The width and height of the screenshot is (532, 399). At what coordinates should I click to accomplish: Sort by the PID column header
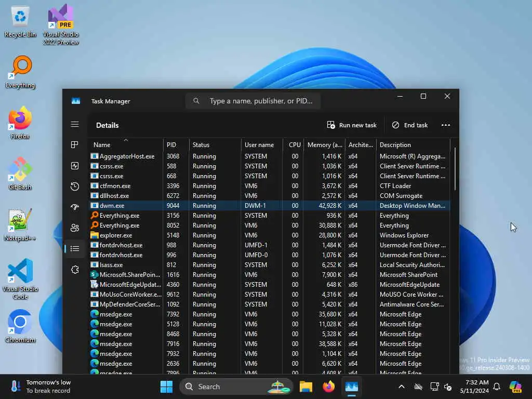176,144
